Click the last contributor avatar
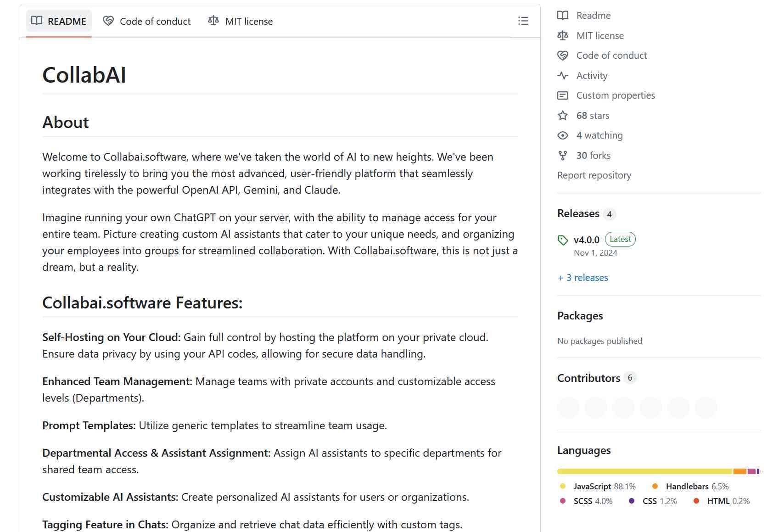This screenshot has height=532, width=773. 706,408
